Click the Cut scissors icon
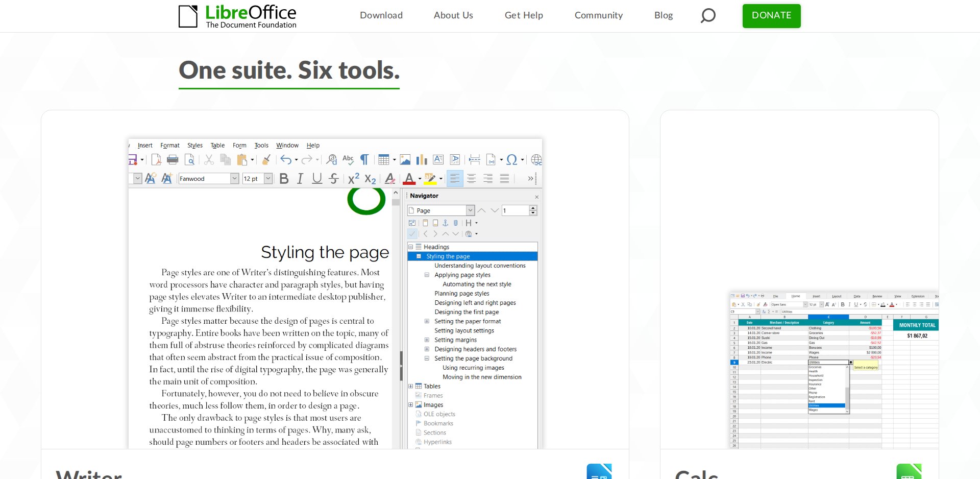Image resolution: width=980 pixels, height=479 pixels. click(209, 160)
